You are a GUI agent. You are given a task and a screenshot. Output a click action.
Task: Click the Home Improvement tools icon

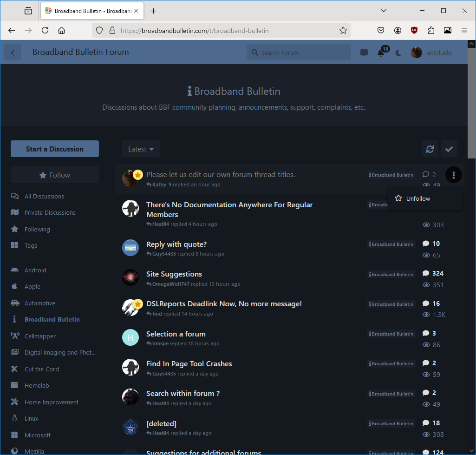[14, 402]
